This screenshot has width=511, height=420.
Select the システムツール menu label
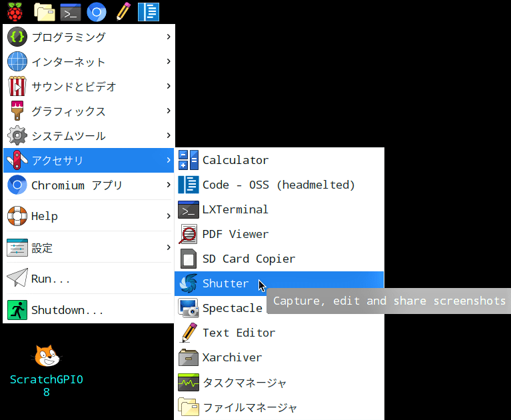coord(69,135)
